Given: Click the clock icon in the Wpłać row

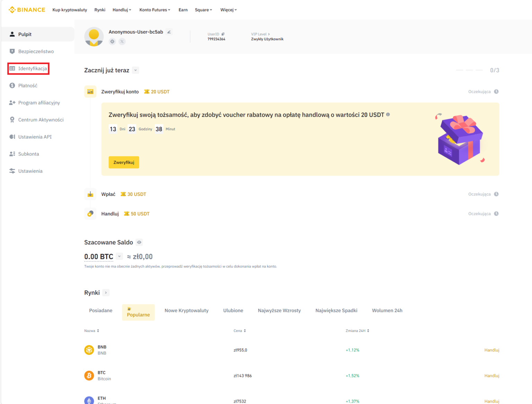Looking at the screenshot, I should coord(496,194).
